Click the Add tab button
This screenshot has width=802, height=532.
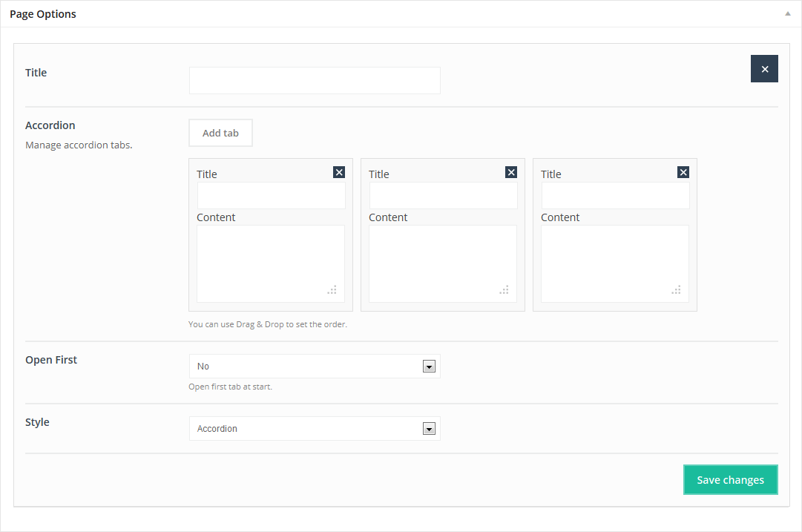coord(220,133)
